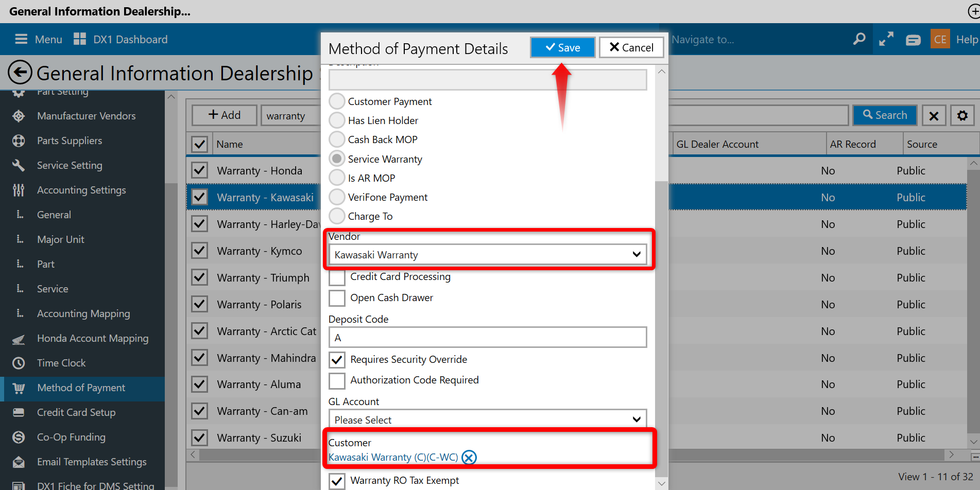Screen dimensions: 980x490
Task: Open Email Templates Settings menu item
Action: pyautogui.click(x=92, y=462)
